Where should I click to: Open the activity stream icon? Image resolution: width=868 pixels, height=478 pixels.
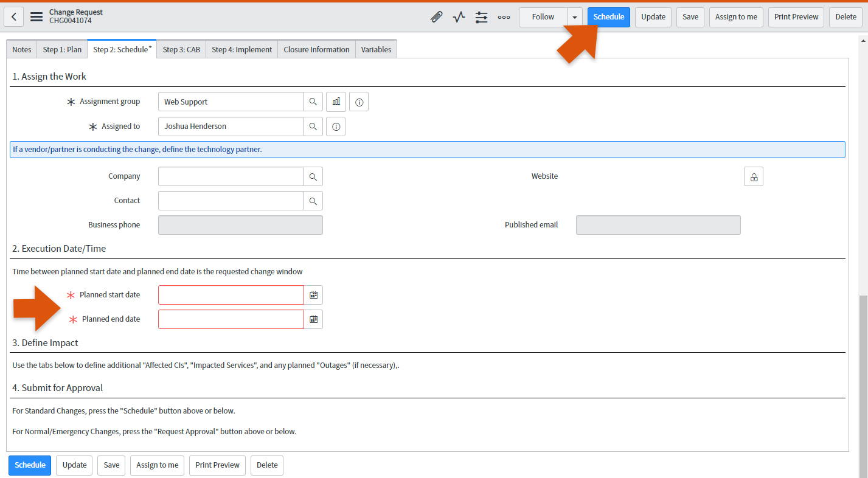pos(459,17)
